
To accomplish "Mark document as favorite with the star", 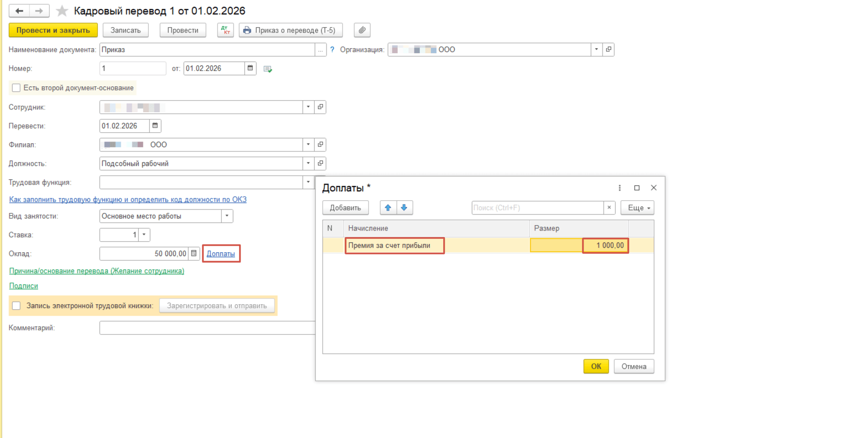I will pyautogui.click(x=62, y=11).
